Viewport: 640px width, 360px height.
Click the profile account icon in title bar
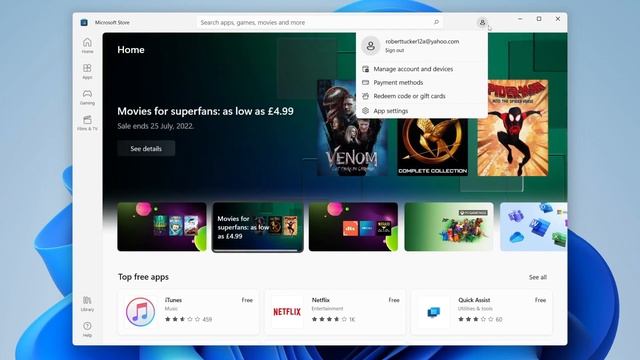(x=482, y=22)
